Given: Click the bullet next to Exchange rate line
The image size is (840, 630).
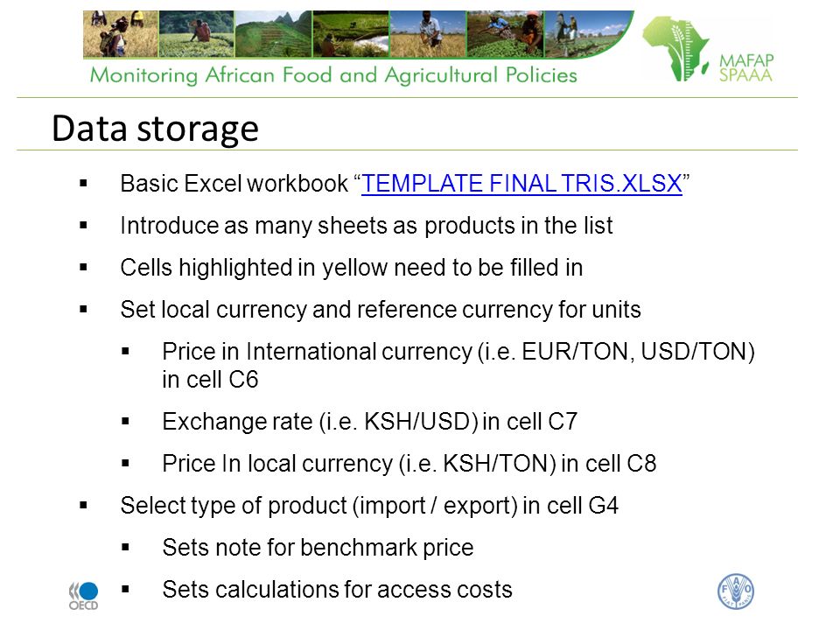Looking at the screenshot, I should pyautogui.click(x=125, y=422).
